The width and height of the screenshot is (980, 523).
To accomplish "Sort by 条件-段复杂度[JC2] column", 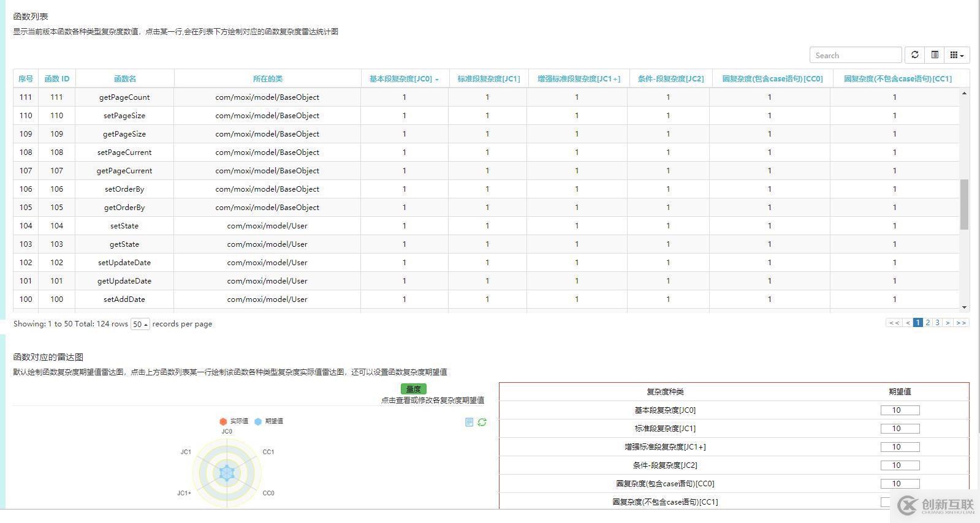I will (670, 78).
